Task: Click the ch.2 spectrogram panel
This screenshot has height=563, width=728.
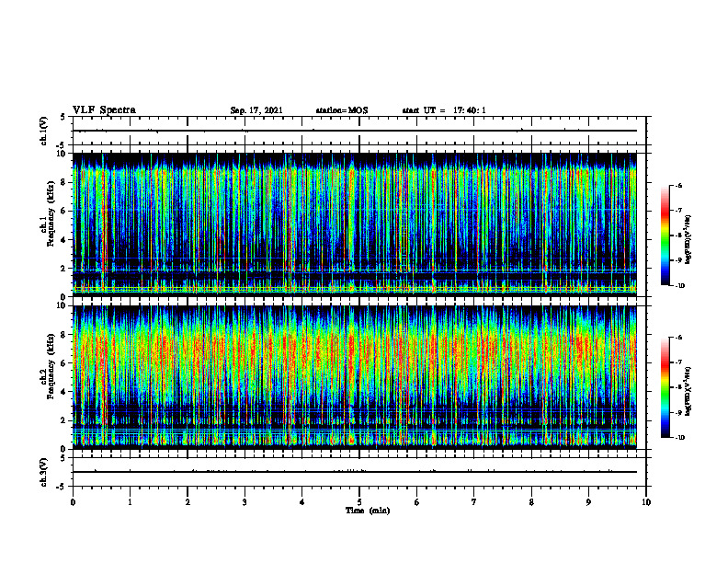Action: 355,377
